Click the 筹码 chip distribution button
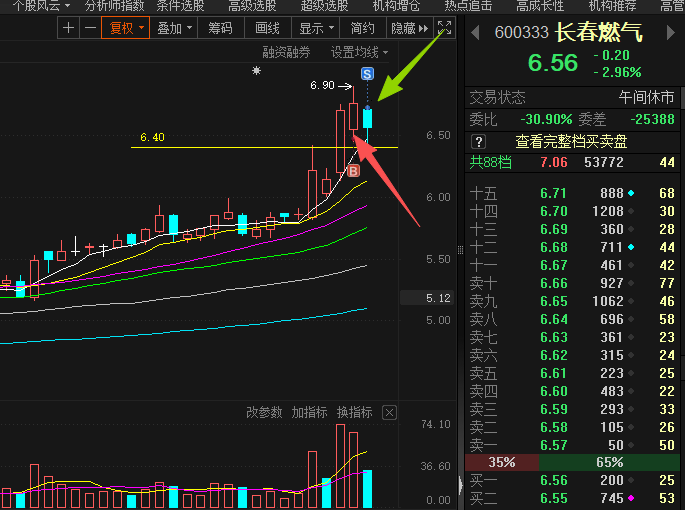The image size is (685, 510). [x=220, y=28]
